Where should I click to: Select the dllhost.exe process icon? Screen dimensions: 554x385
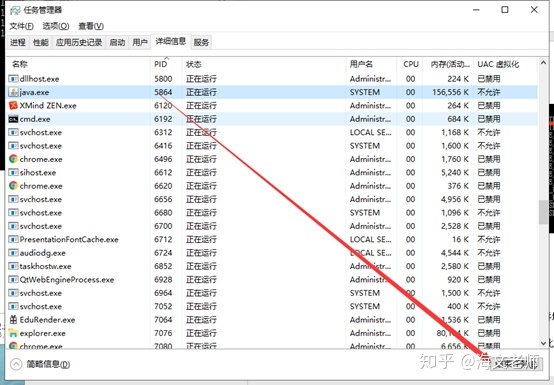tap(13, 78)
